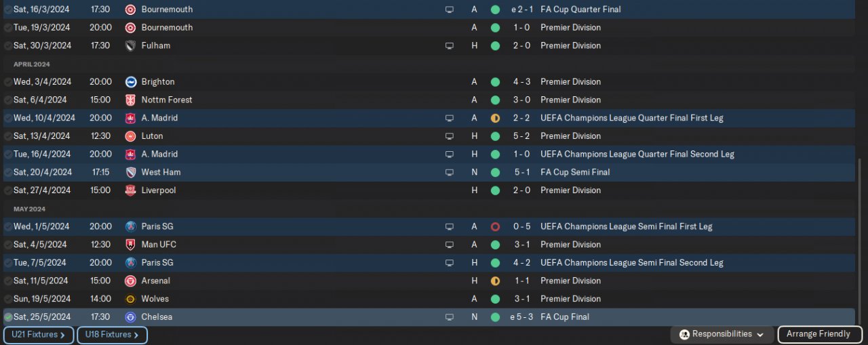The width and height of the screenshot is (868, 345).
Task: Click the Fulham club badge icon
Action: (x=131, y=45)
